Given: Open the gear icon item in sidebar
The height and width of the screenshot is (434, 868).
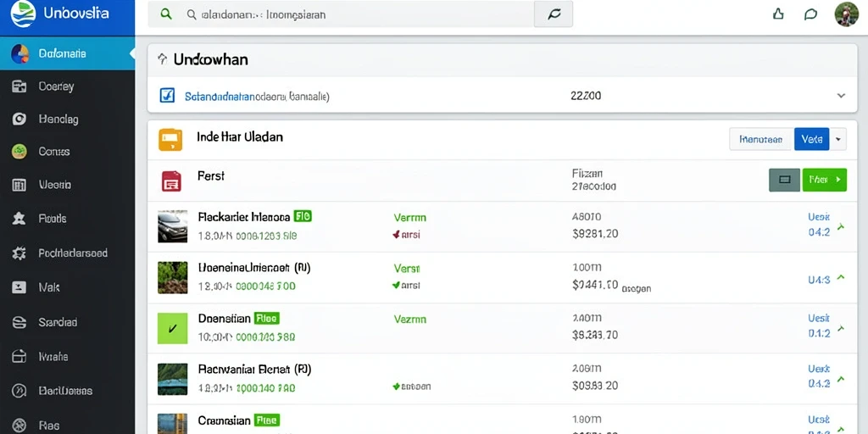Looking at the screenshot, I should pos(19,253).
